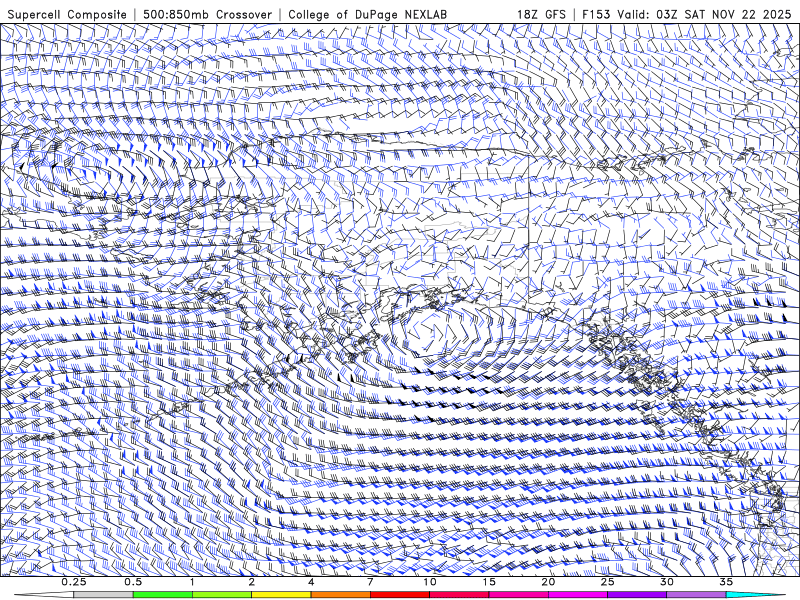Pick the red 7–10 color bar segment
The width and height of the screenshot is (800, 600).
point(399,595)
